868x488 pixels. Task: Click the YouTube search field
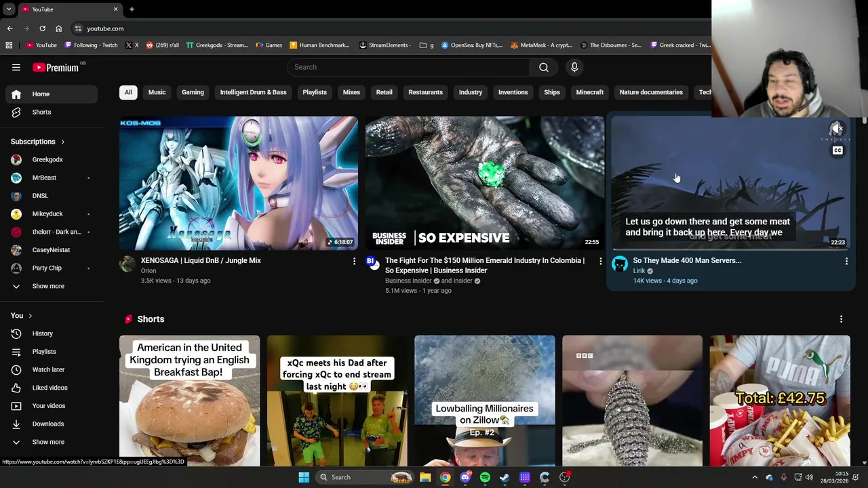408,67
